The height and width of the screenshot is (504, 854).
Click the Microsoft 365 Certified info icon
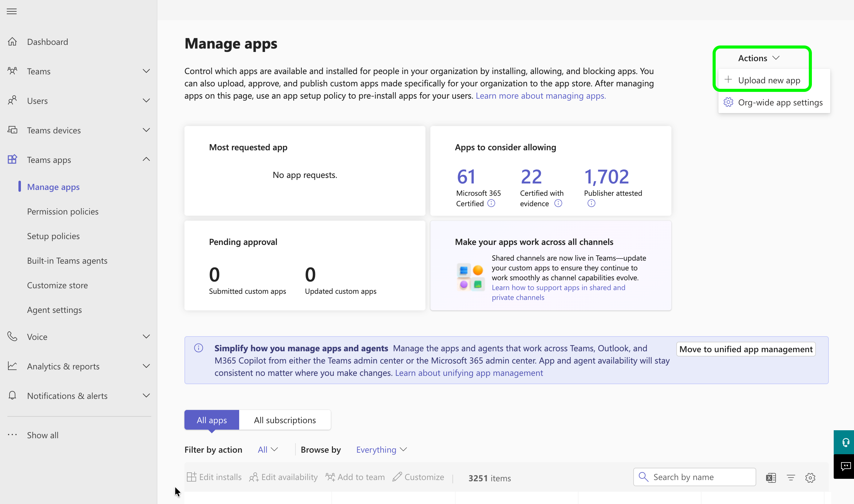[x=491, y=203]
